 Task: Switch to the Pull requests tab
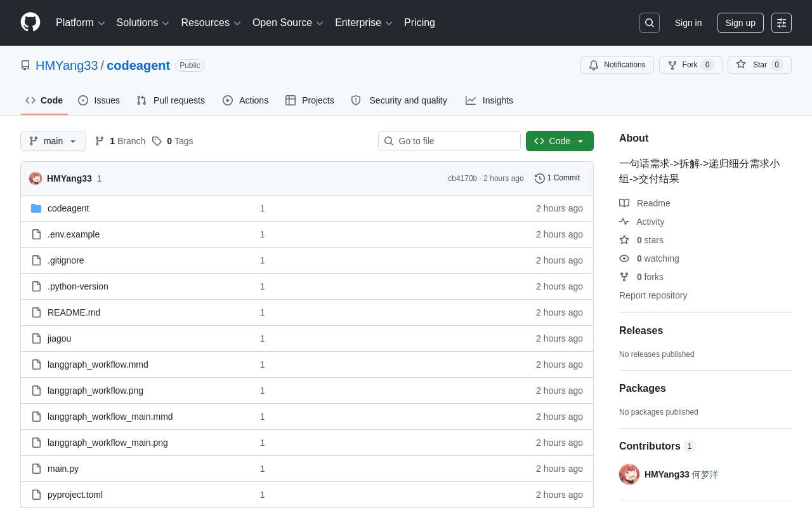point(171,100)
